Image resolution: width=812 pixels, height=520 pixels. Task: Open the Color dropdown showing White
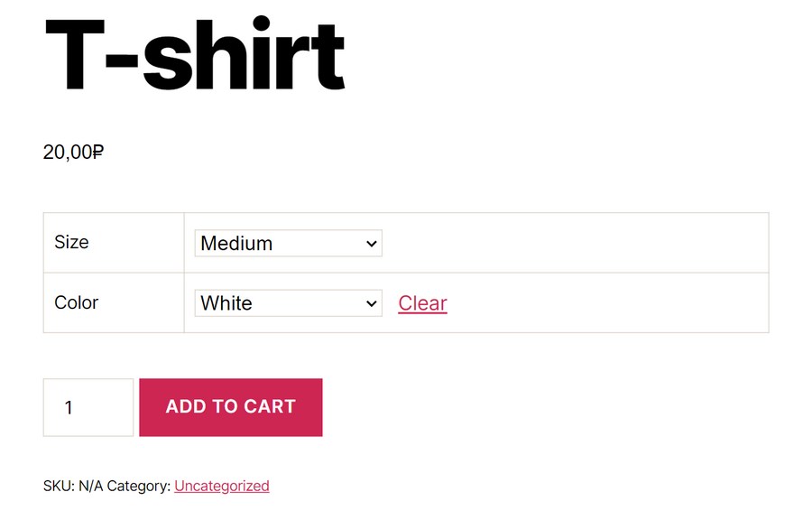coord(288,303)
